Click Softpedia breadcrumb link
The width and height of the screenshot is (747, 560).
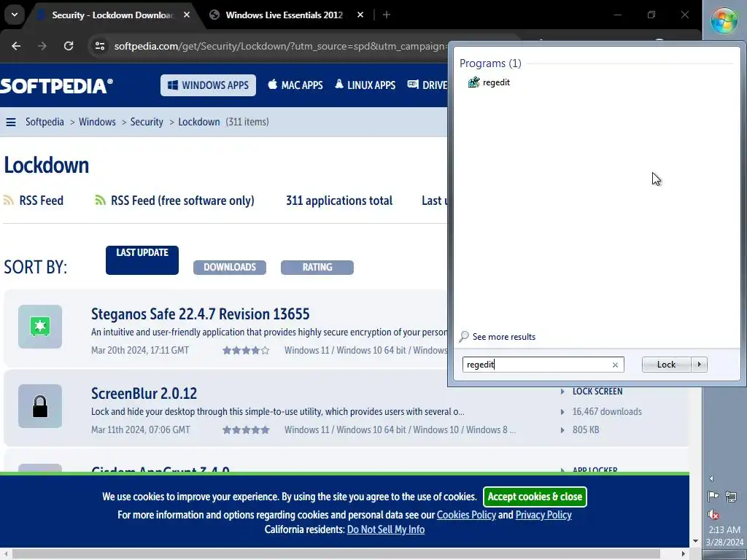coord(44,122)
